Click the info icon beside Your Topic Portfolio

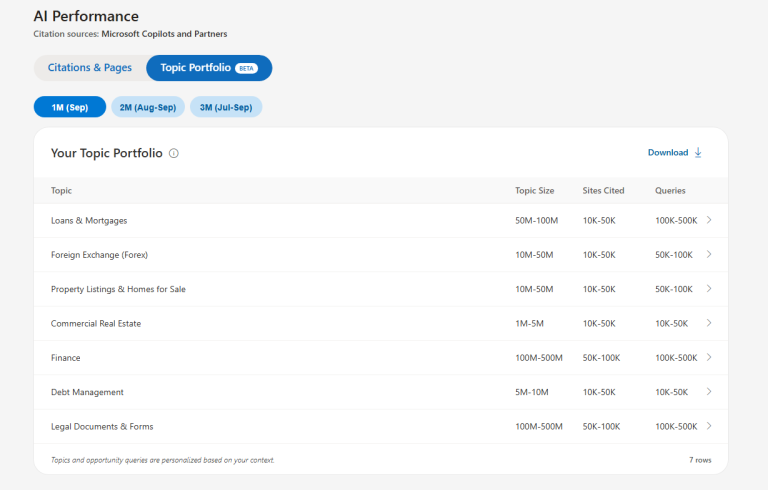point(174,153)
